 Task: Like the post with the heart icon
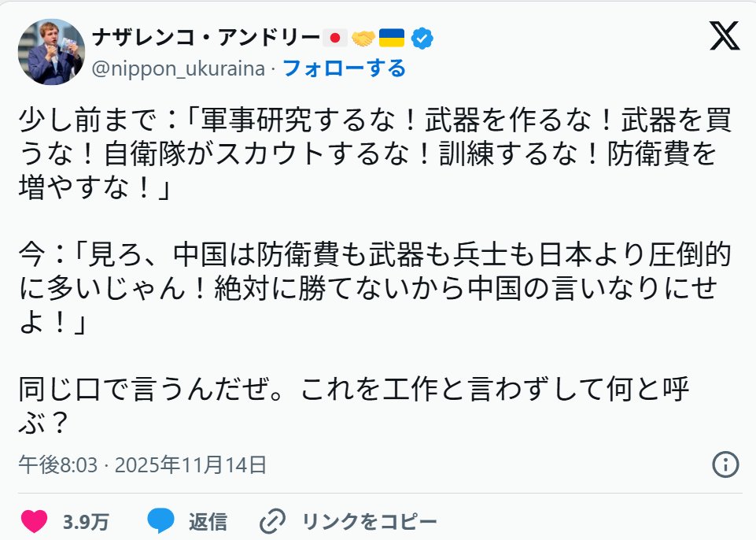point(34,521)
